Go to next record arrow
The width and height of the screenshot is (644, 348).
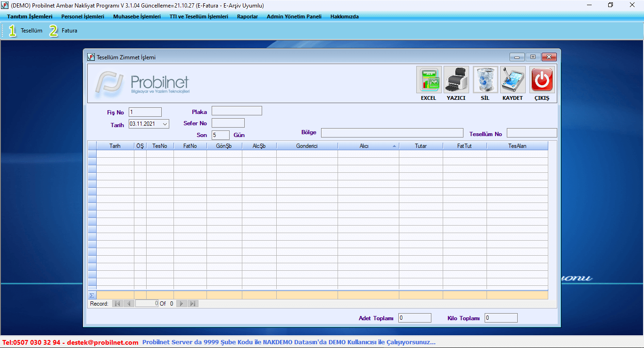[x=182, y=304]
